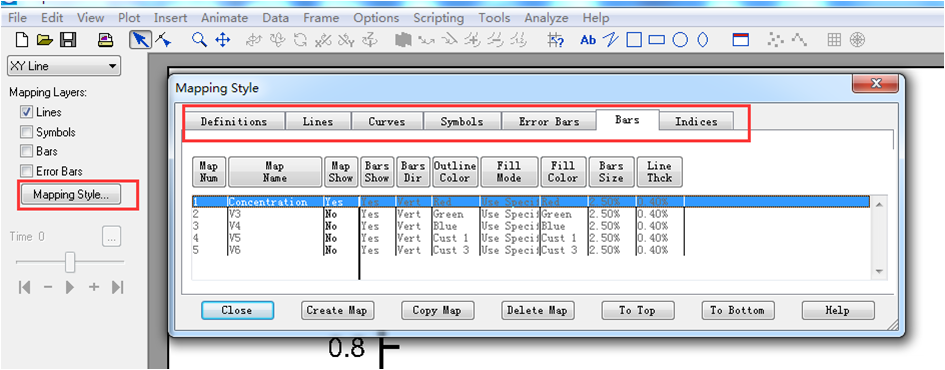Enable the Bars mapping layer
Viewport: 945px width, 370px height.
pyautogui.click(x=26, y=151)
